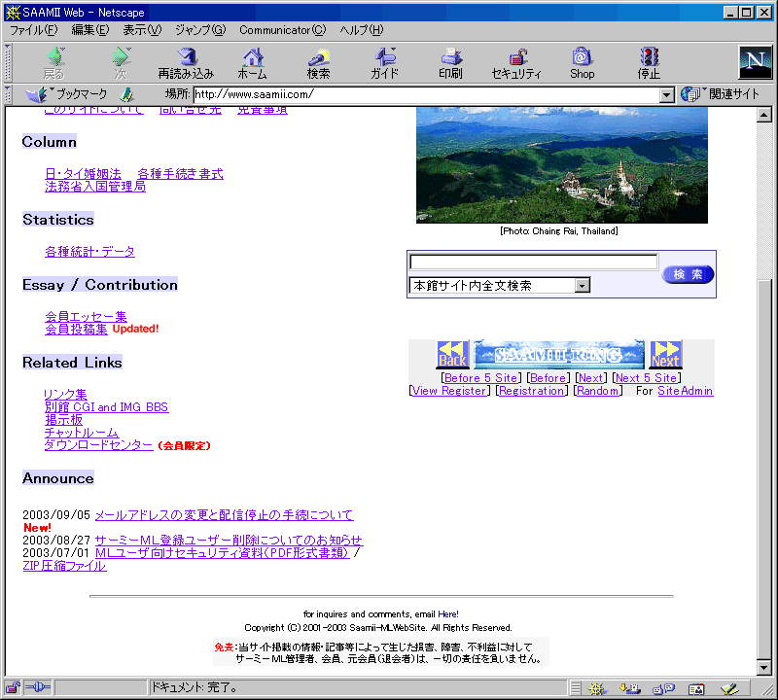
Task: Open Related Sites (関連サイト) button
Action: (720, 93)
